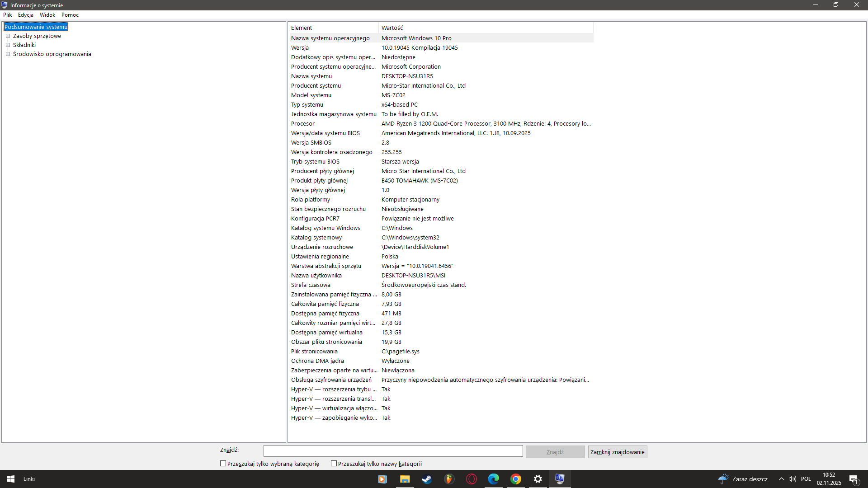This screenshot has width=868, height=488.
Task: Enable Przeszukaj tylko nazwy kategorii checkbox
Action: (x=334, y=464)
